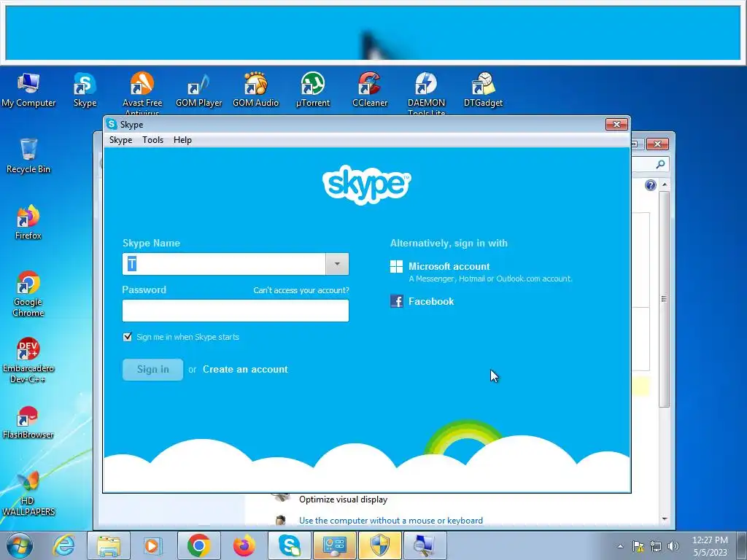
Task: Close the background Control Panel window
Action: click(x=657, y=144)
